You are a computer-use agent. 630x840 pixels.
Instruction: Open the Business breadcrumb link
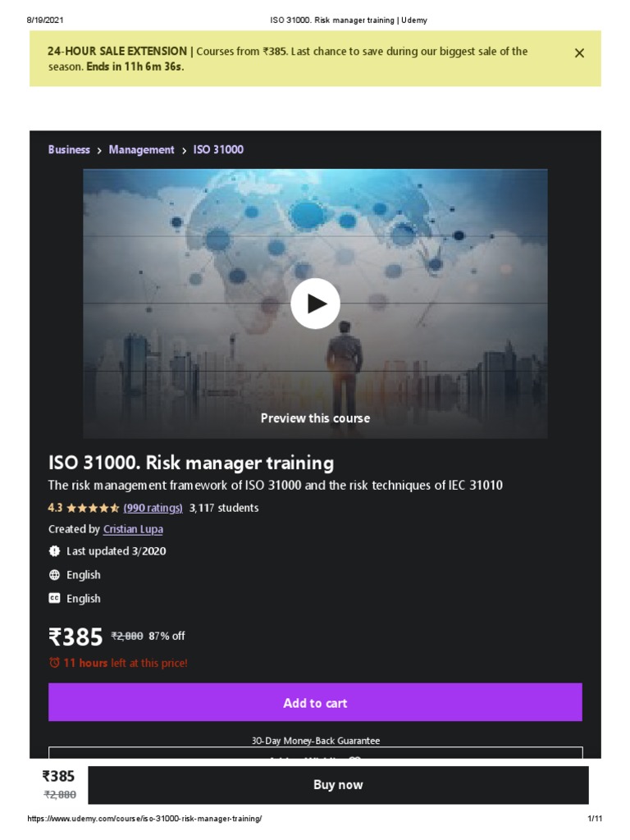pyautogui.click(x=69, y=149)
